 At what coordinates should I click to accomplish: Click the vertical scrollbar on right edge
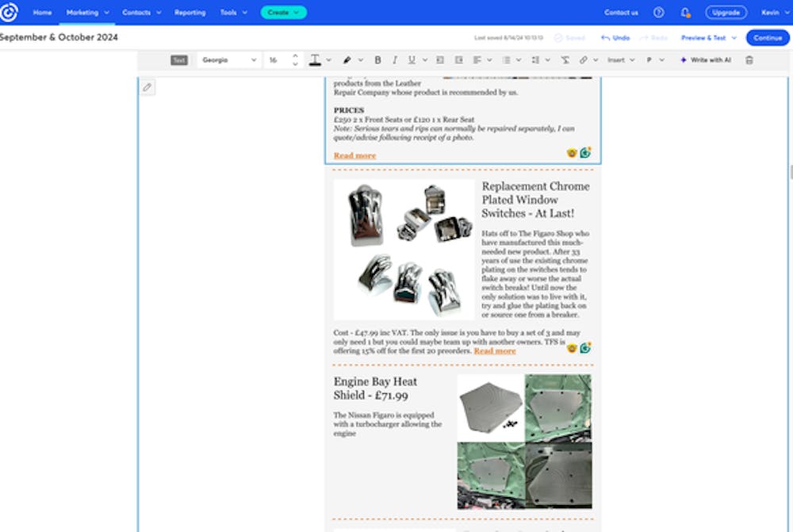pyautogui.click(x=791, y=172)
